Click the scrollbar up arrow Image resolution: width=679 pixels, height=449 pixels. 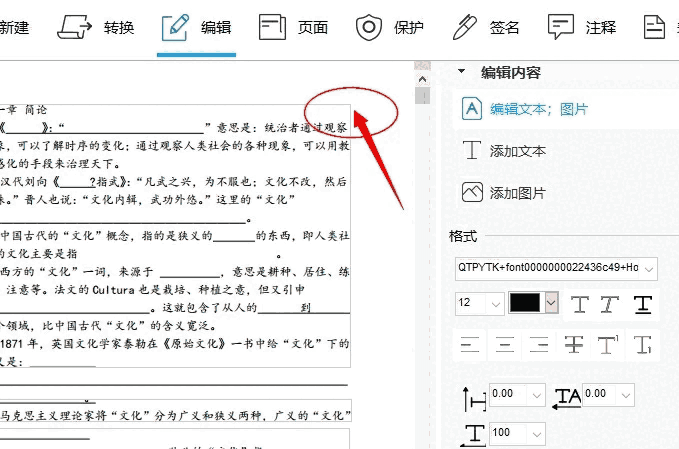(x=422, y=79)
